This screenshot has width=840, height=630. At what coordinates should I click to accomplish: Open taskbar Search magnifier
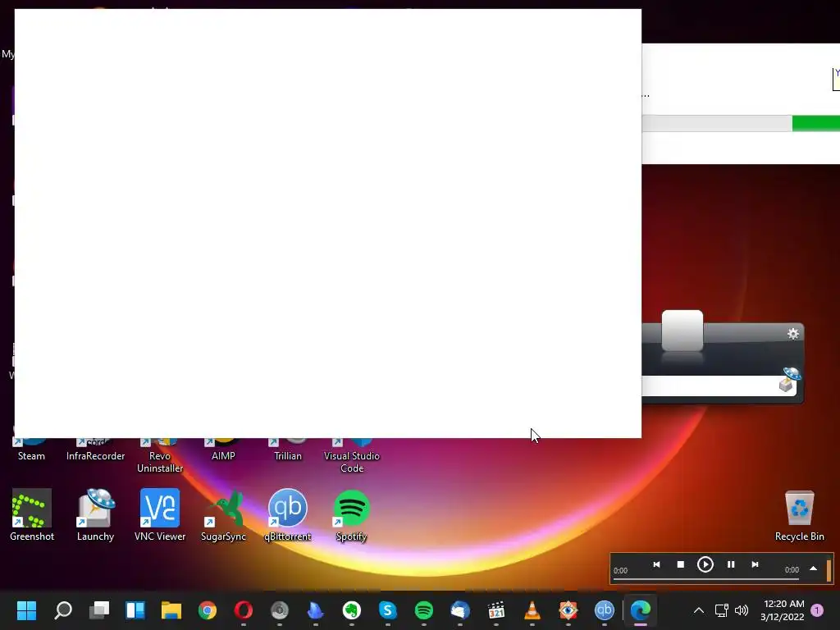click(63, 609)
